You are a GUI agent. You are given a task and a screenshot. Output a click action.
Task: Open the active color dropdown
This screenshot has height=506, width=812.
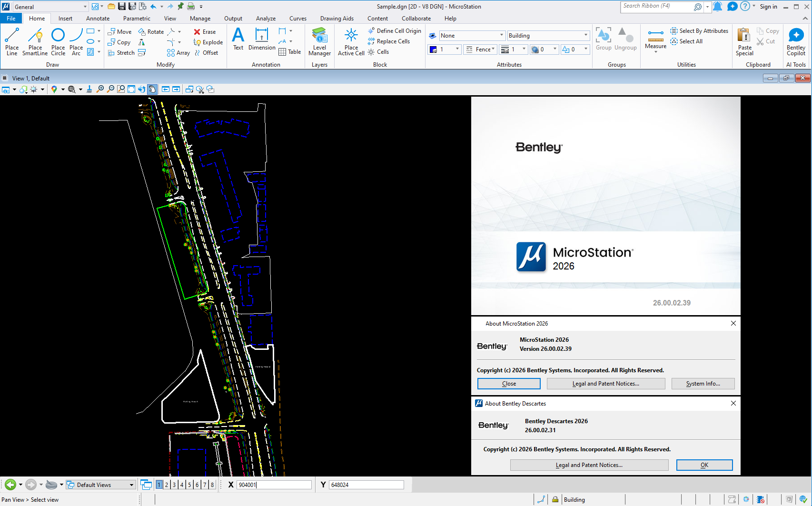click(x=445, y=49)
